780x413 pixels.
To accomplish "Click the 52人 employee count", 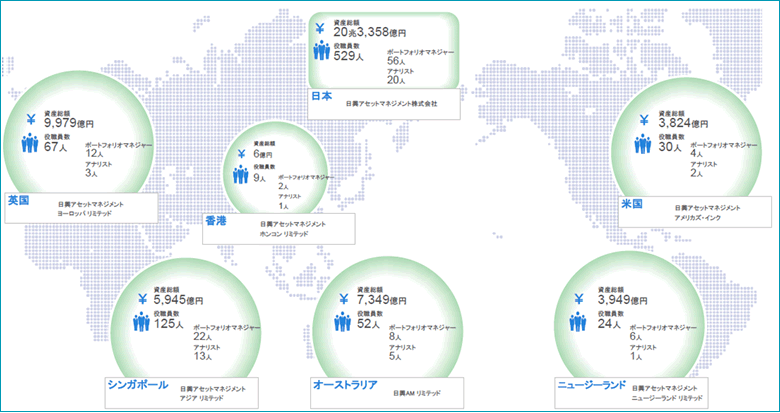I will [x=369, y=324].
